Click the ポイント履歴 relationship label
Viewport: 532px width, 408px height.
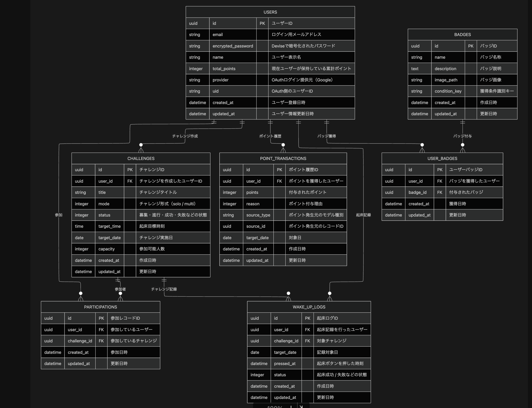tap(270, 136)
